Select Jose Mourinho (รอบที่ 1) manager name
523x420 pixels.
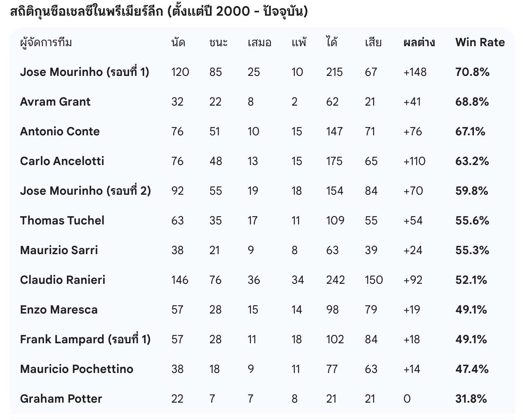point(85,72)
